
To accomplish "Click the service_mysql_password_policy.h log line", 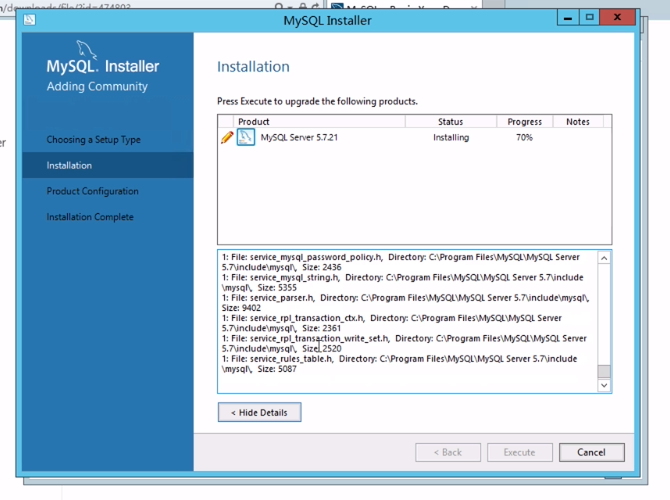I will coord(400,262).
